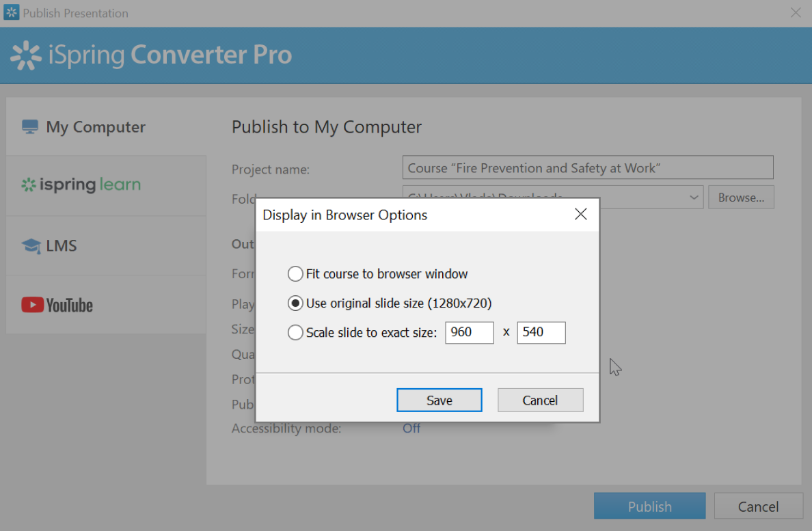The width and height of the screenshot is (812, 531).
Task: Switch to the YouTube publishing tab
Action: [x=106, y=305]
